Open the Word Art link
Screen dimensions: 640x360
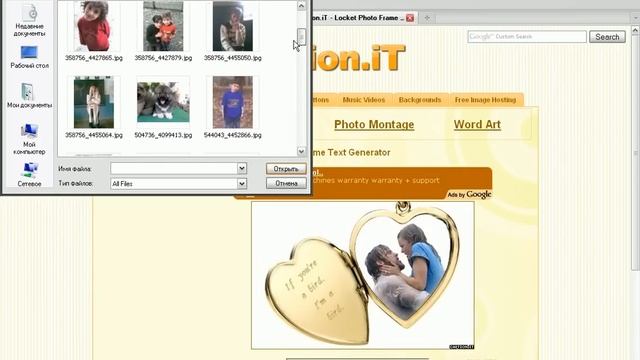[477, 124]
